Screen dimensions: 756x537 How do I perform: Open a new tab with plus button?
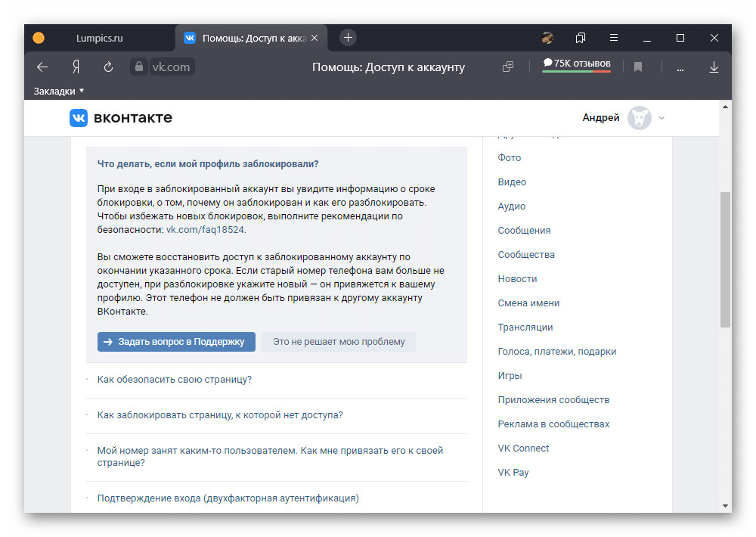point(348,38)
